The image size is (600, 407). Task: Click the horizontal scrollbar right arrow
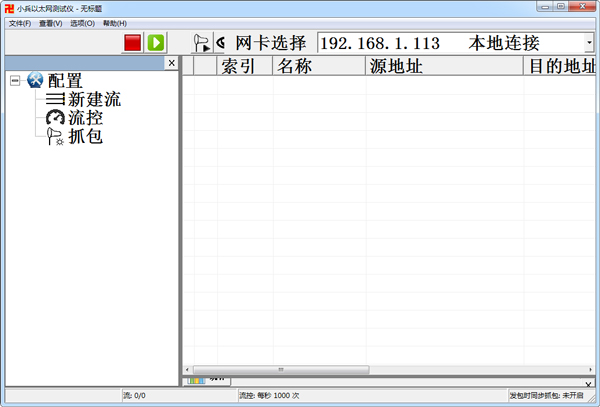pos(590,370)
